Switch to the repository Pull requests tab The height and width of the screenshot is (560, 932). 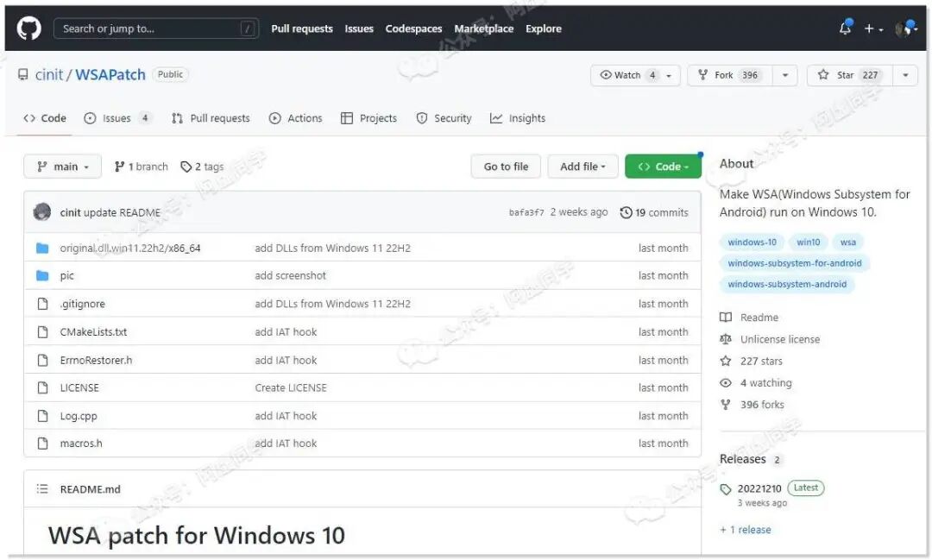(211, 118)
